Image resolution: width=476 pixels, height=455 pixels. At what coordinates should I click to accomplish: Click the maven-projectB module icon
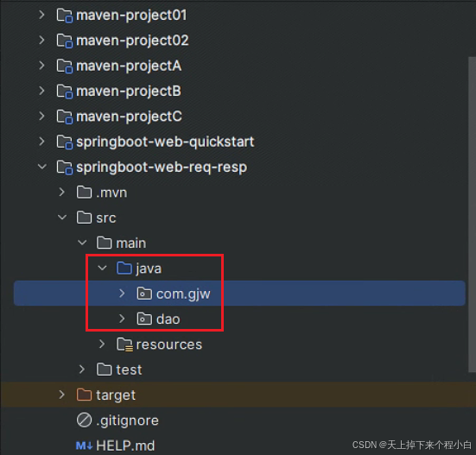point(65,92)
